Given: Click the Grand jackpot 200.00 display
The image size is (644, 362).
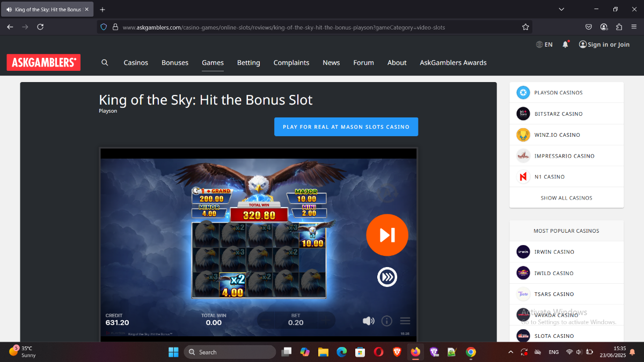Looking at the screenshot, I should (x=211, y=195).
